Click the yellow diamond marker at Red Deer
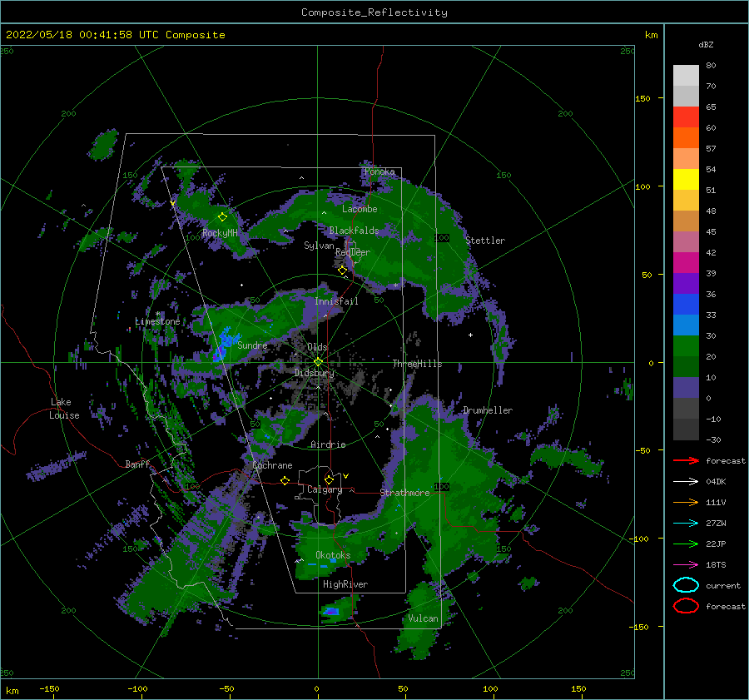 click(342, 271)
